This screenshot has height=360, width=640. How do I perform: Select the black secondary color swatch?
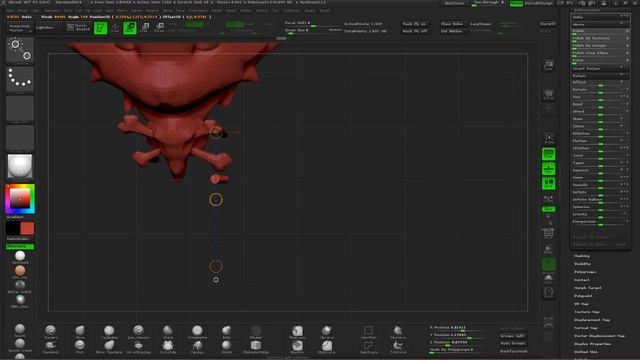13,228
